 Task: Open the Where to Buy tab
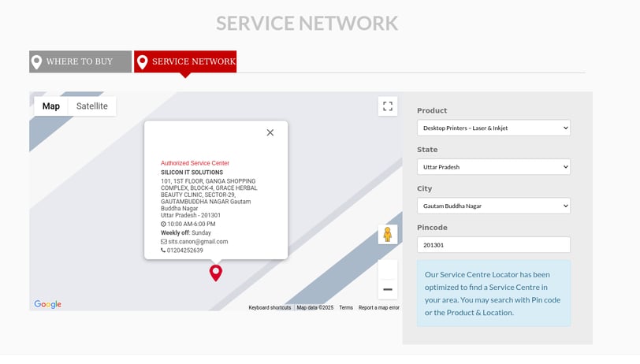coord(80,61)
